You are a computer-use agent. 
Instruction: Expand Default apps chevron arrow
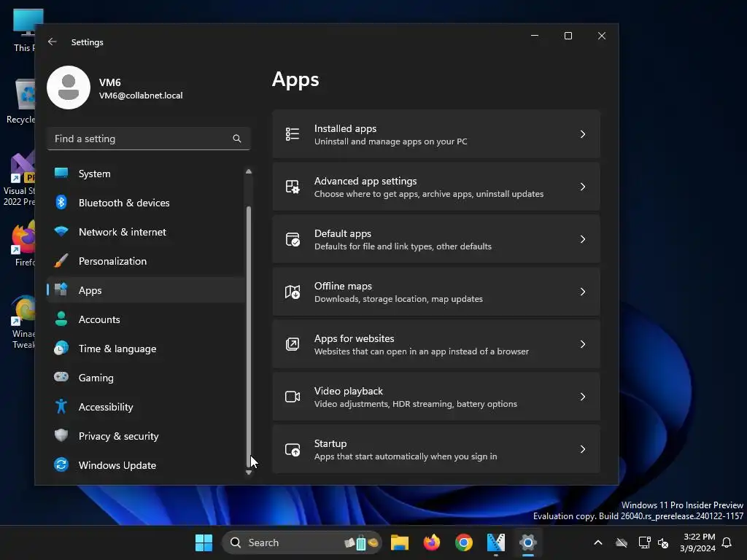(x=583, y=239)
